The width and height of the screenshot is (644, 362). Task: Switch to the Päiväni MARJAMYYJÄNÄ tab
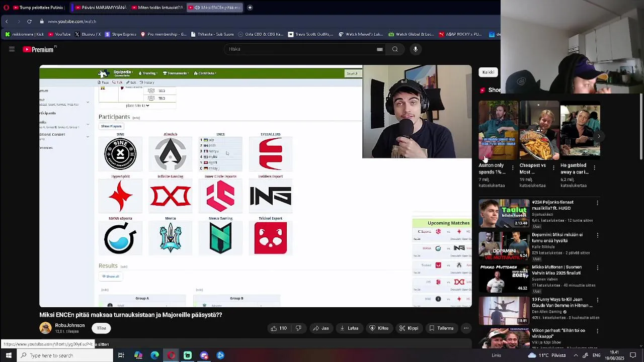click(x=101, y=8)
